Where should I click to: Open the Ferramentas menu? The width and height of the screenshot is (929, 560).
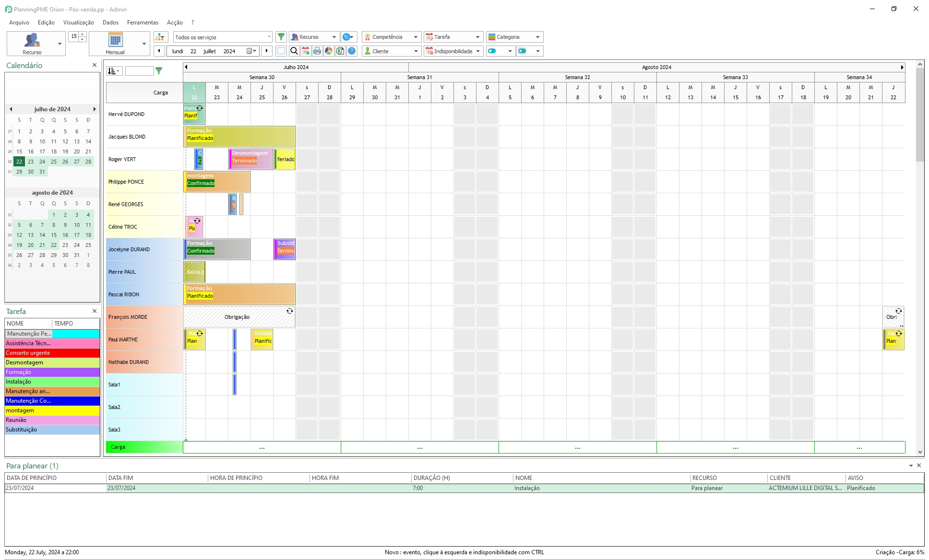pyautogui.click(x=143, y=23)
